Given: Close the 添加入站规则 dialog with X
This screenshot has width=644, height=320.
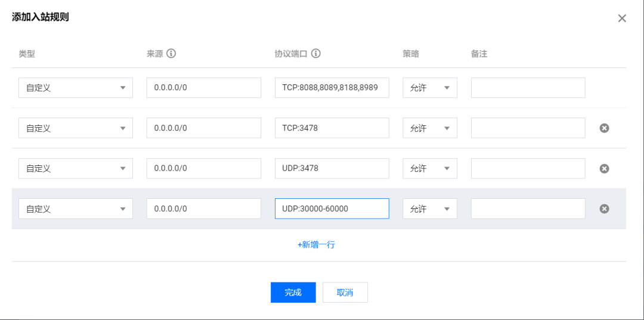Looking at the screenshot, I should click(x=622, y=18).
